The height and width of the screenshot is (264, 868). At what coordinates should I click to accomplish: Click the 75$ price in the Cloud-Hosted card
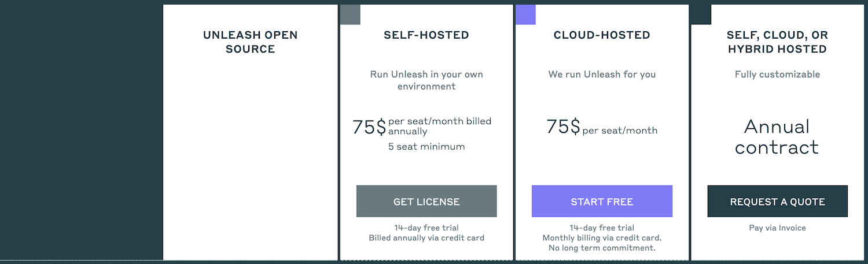[563, 127]
